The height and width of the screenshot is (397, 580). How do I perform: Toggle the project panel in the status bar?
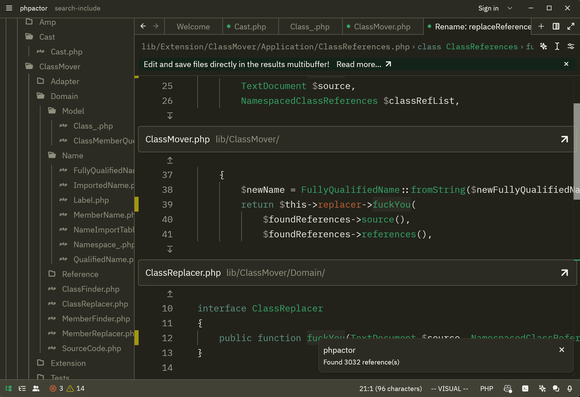(x=9, y=388)
